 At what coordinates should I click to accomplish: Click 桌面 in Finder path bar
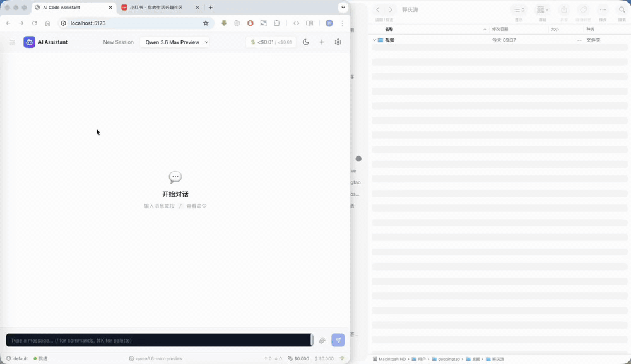(473, 359)
